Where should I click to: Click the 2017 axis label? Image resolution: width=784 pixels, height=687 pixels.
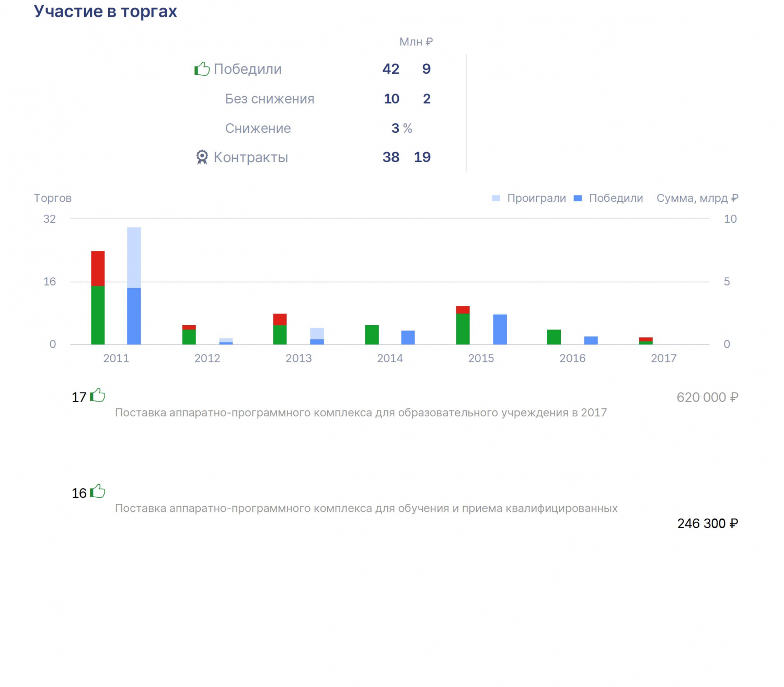(x=664, y=358)
